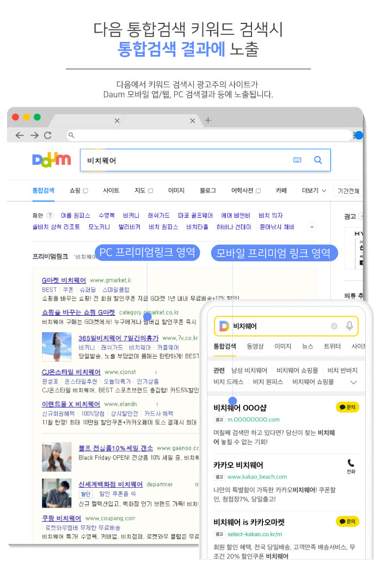The image size is (381, 588).
Task: Click the macOS green maximize dot
Action: pos(37,117)
